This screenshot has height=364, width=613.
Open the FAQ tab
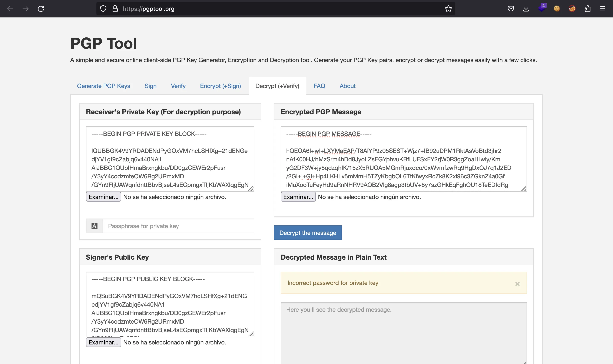pyautogui.click(x=319, y=86)
